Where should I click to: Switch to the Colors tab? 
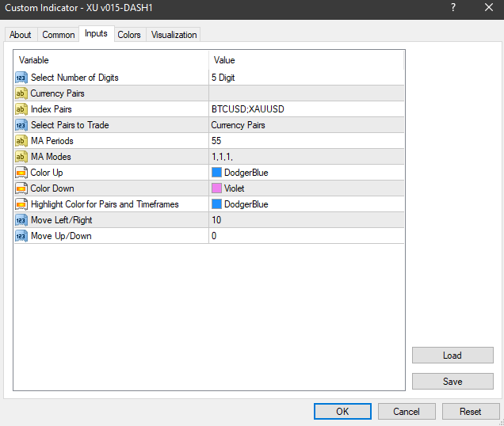tap(129, 35)
